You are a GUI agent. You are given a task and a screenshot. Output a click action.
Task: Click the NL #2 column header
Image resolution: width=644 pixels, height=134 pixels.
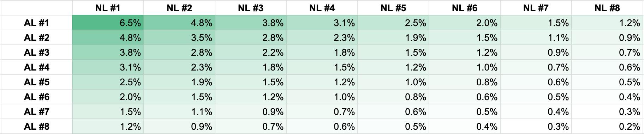coord(179,8)
